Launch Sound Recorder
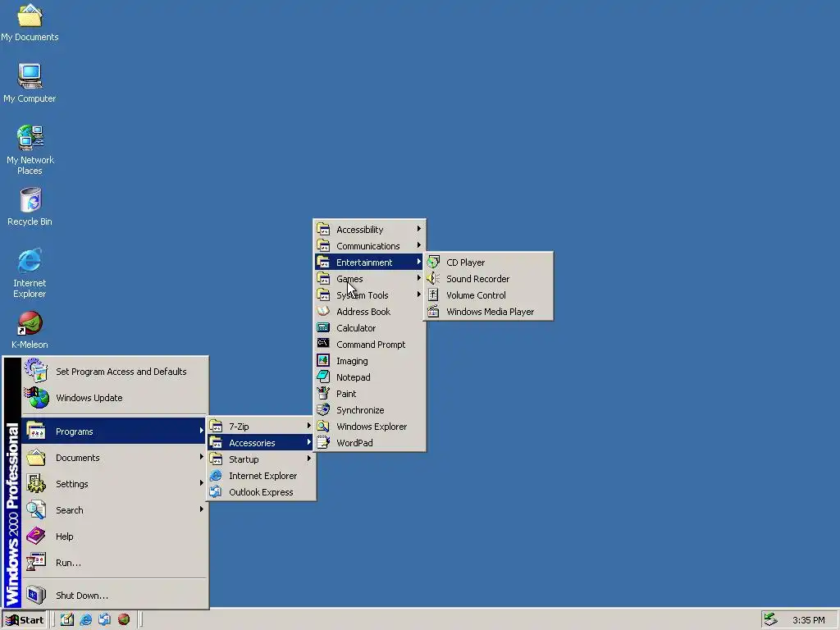This screenshot has height=630, width=840. [x=488, y=279]
